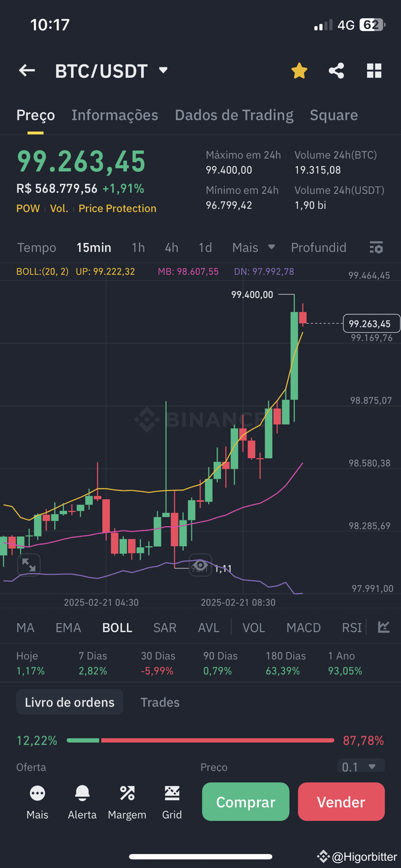Tap the home indicator bar
This screenshot has height=868, width=401.
pos(200,856)
